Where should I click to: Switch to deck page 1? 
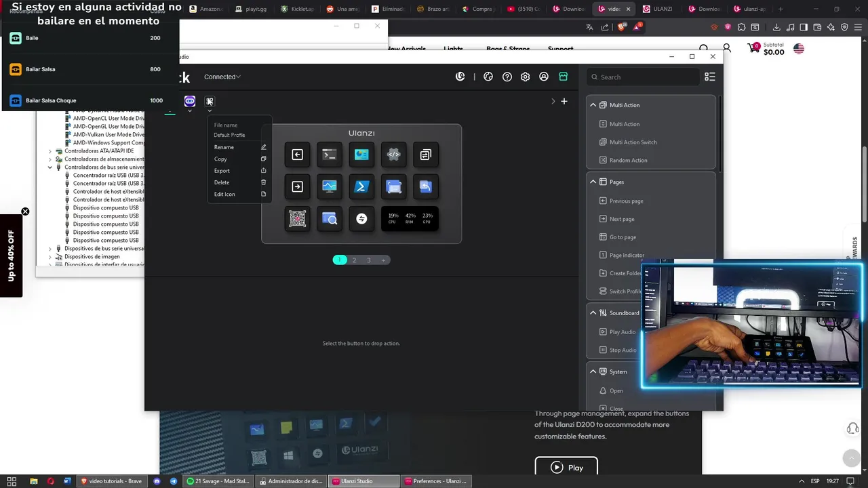340,260
